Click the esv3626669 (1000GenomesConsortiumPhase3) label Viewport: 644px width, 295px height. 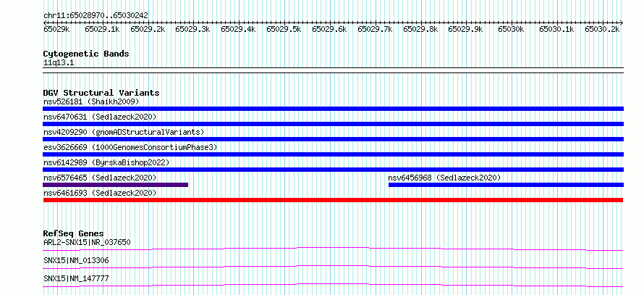pyautogui.click(x=130, y=147)
